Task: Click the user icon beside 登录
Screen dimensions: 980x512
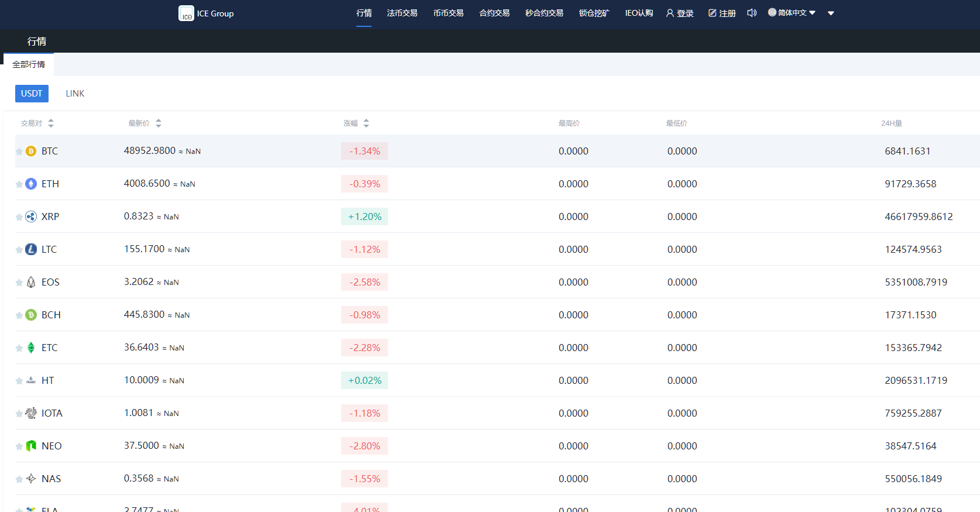Action: (x=670, y=13)
